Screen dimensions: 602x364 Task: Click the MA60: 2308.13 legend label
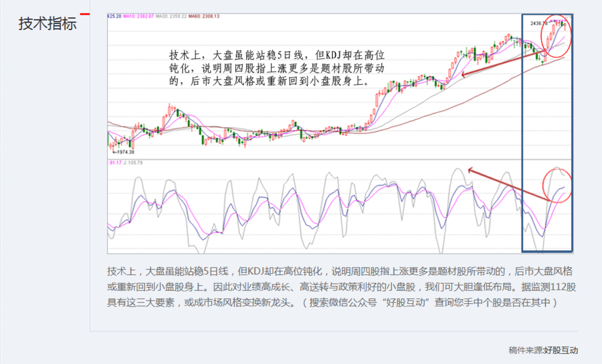click(x=204, y=15)
